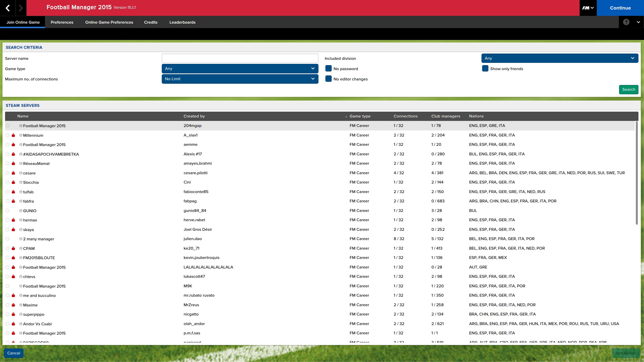The image size is (644, 362).
Task: Open info icon for CPAM server
Action: point(21,248)
